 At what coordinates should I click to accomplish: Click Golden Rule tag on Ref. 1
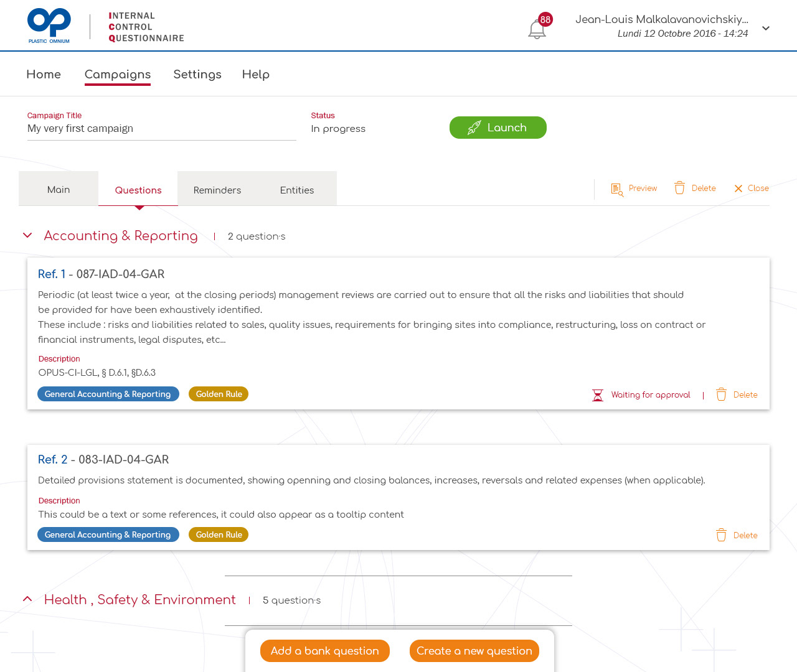219,394
